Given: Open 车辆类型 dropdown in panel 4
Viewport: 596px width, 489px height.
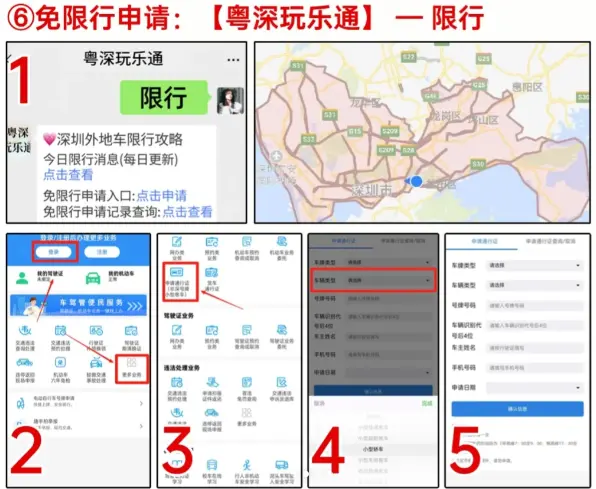Looking at the screenshot, I should pos(388,281).
